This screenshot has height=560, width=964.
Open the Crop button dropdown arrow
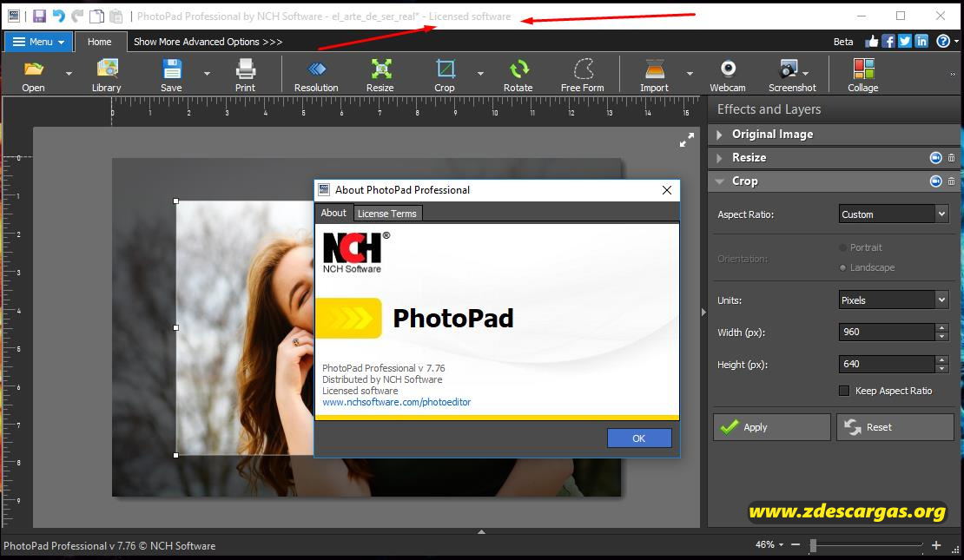[x=481, y=74]
